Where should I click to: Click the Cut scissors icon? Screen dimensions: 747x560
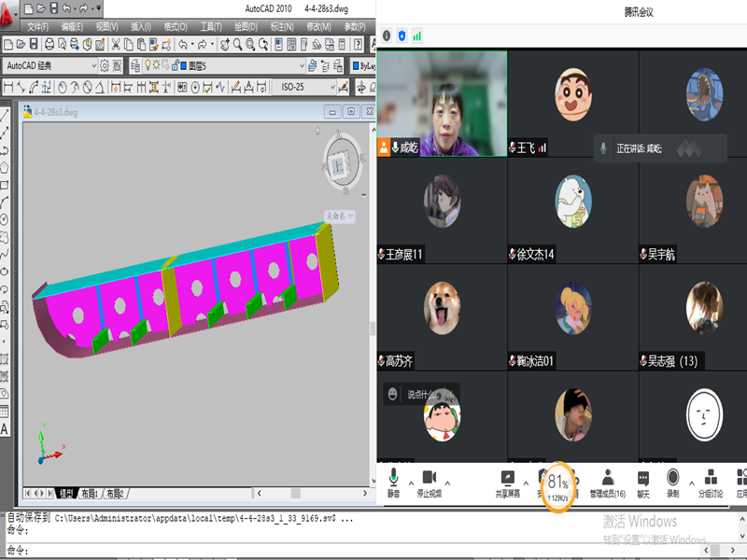pos(115,44)
